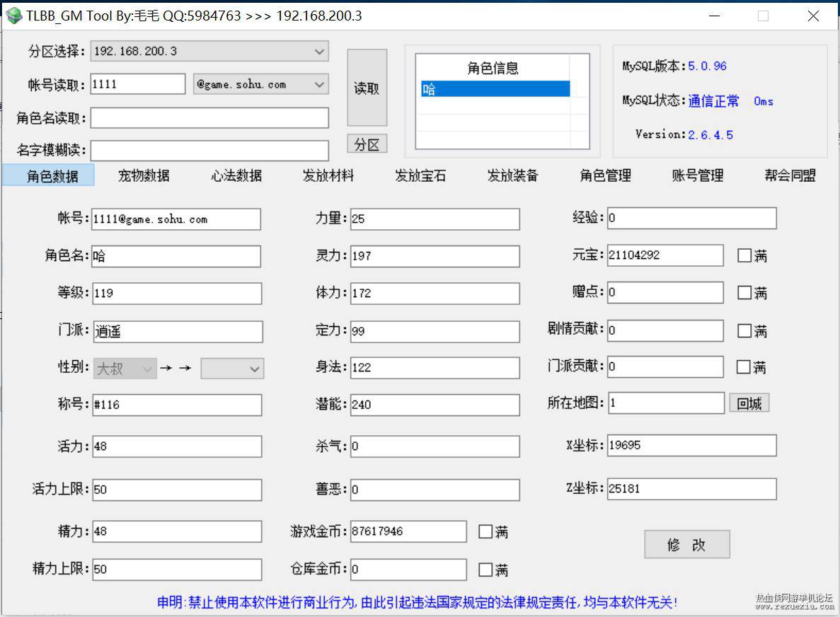Click the 帐号 field showing 1111@game.sohu.com
840x617 pixels.
click(176, 219)
